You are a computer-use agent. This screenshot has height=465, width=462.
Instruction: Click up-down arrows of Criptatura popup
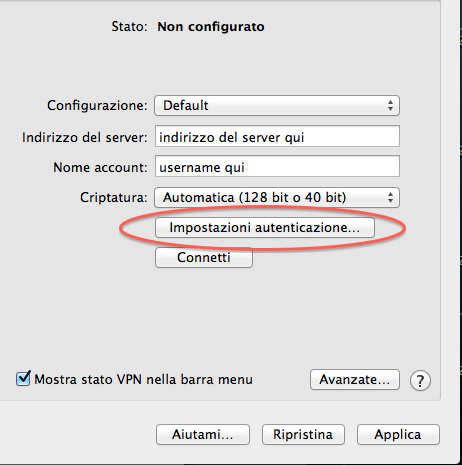tap(390, 198)
